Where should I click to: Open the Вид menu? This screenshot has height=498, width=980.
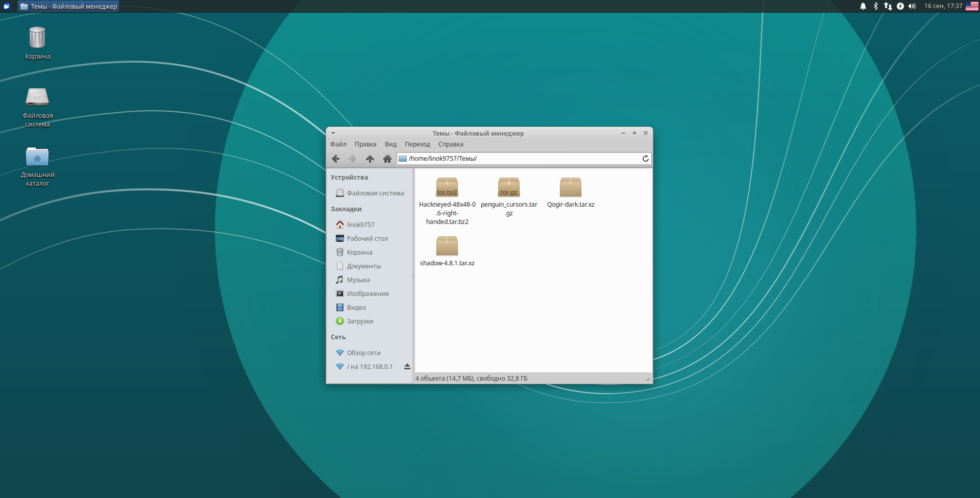(390, 144)
